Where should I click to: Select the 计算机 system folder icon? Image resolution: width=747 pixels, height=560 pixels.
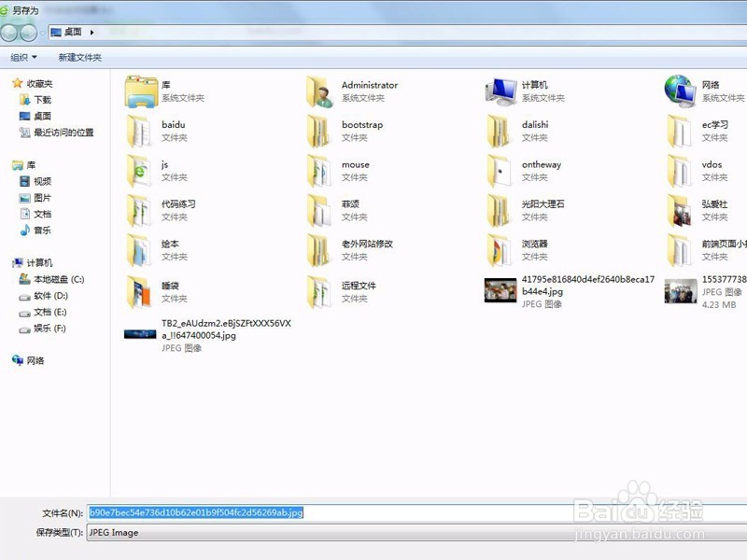pos(500,91)
